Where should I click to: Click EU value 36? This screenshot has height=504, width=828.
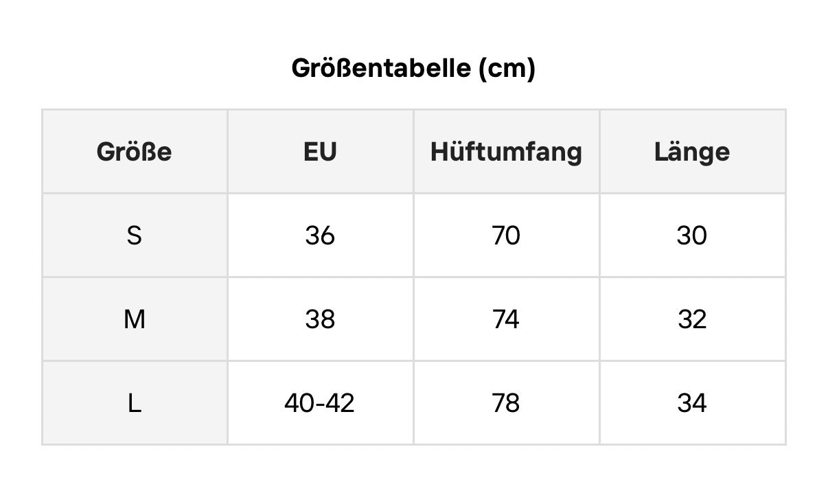pos(321,236)
